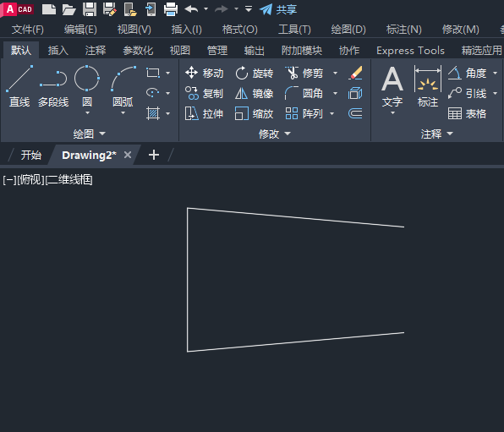Click the Erase tool icon
The width and height of the screenshot is (504, 432).
tap(355, 73)
